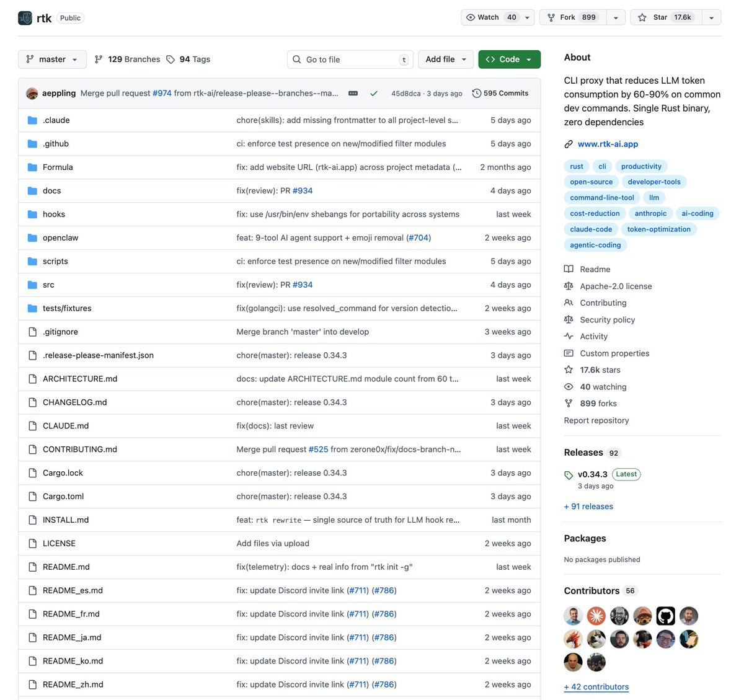744x700 pixels.
Task: Open the Fork options dropdown arrow
Action: tap(616, 17)
